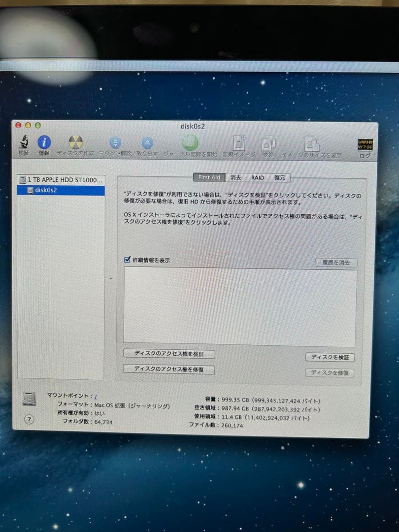This screenshot has width=399, height=532.
Task: Click the 取り出す eject icon
Action: [x=148, y=144]
